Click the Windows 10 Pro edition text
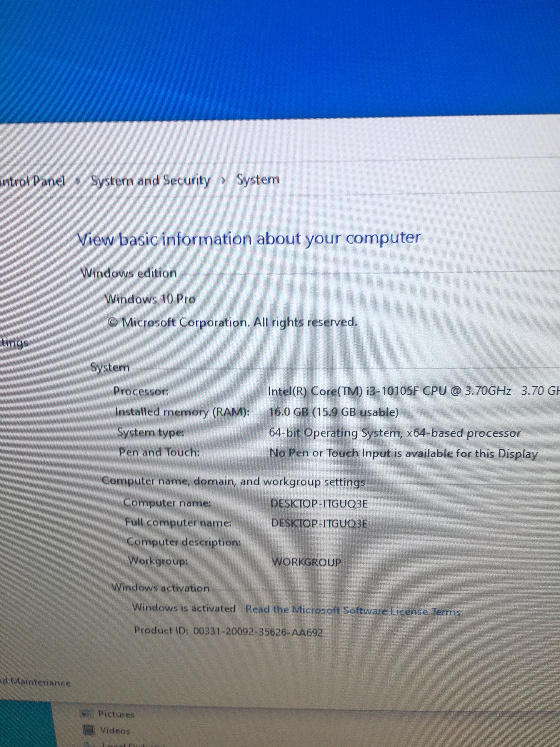 150,299
